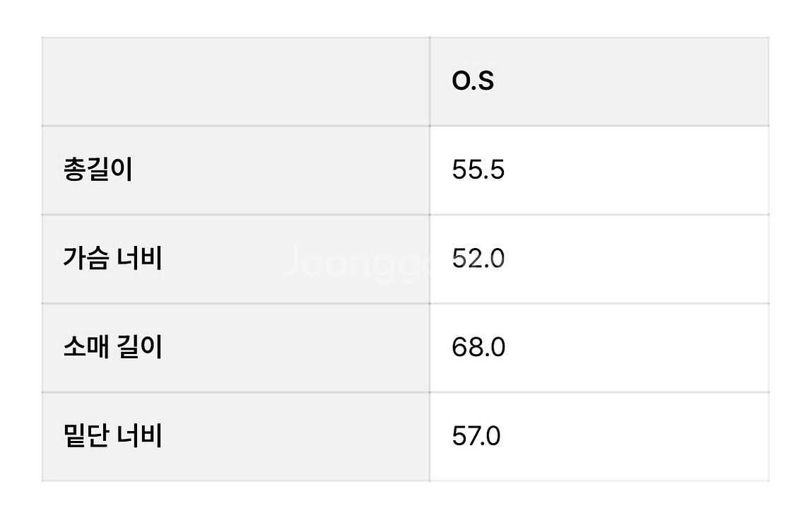The width and height of the screenshot is (812, 530).
Task: Select the 가슴 너비 row label
Action: [x=112, y=259]
